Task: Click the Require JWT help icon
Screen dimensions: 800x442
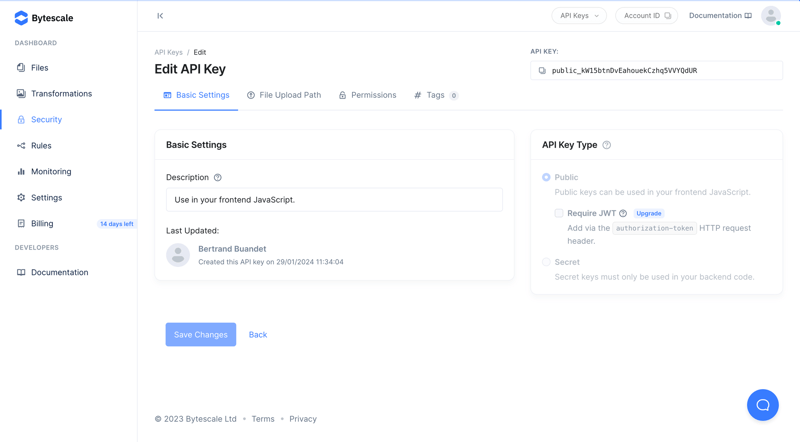Action: click(623, 213)
